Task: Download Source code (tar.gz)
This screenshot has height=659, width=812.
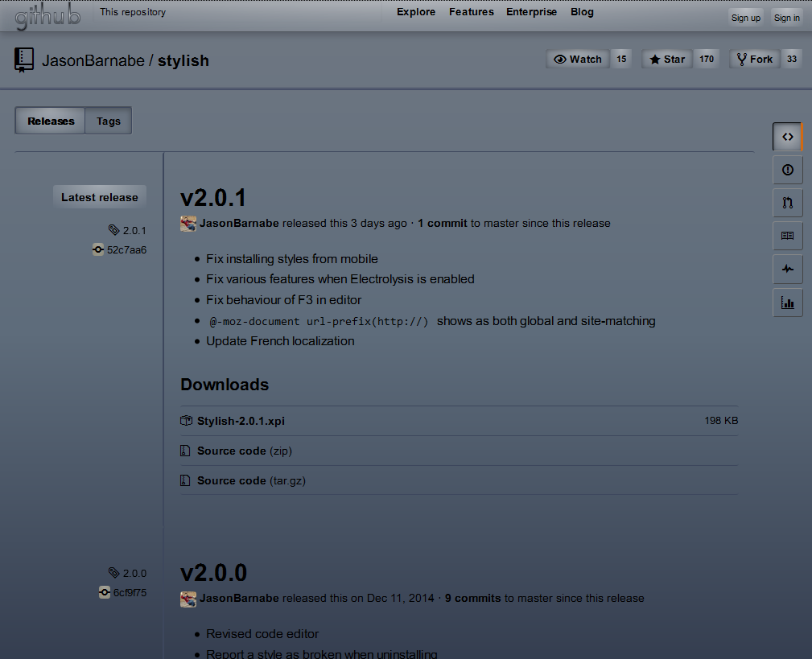Action: pos(251,480)
